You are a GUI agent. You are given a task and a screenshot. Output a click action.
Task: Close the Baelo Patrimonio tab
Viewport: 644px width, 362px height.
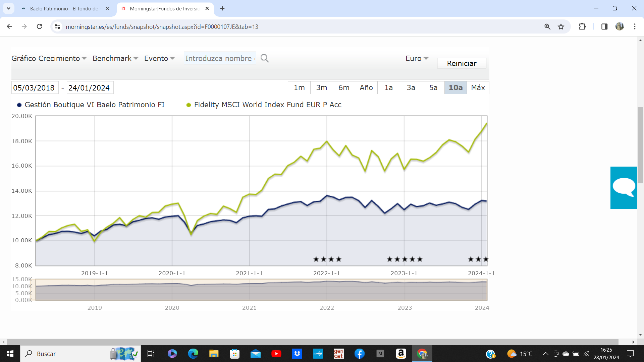(107, 8)
